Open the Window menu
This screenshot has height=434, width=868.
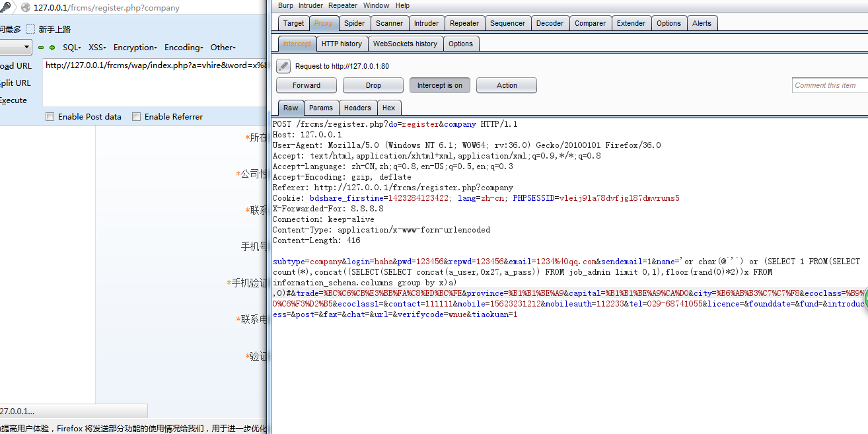pyautogui.click(x=377, y=5)
